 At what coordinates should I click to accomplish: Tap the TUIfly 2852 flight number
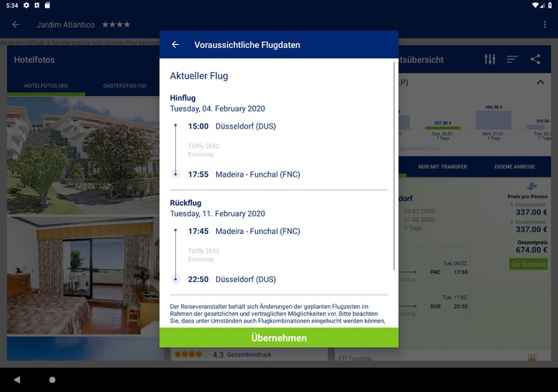(204, 146)
